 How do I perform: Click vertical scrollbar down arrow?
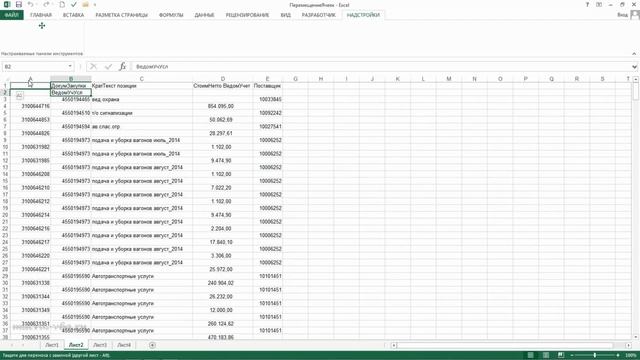636,337
